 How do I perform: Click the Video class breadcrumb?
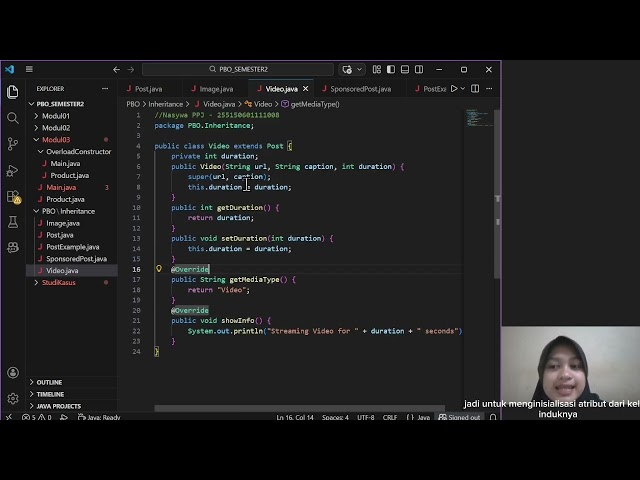(263, 104)
